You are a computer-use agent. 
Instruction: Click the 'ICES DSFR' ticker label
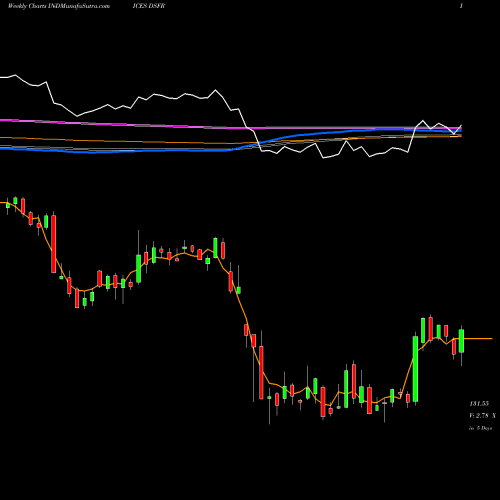[149, 6]
